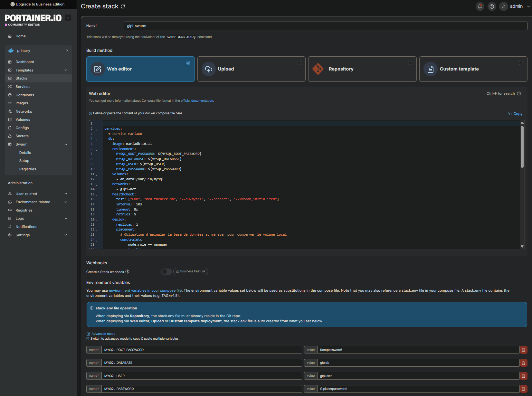Screen dimensions: 532x396
Task: Click the notifications bell icon
Action: [480, 6]
